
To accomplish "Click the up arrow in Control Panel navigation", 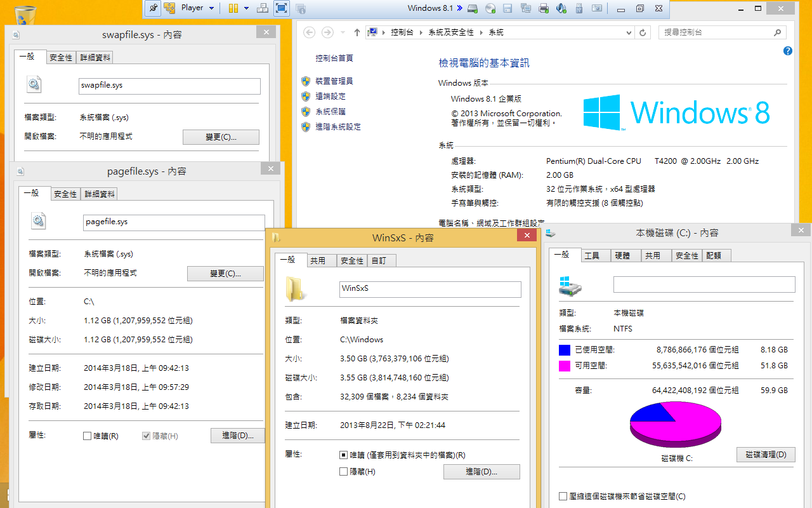I will (x=357, y=32).
